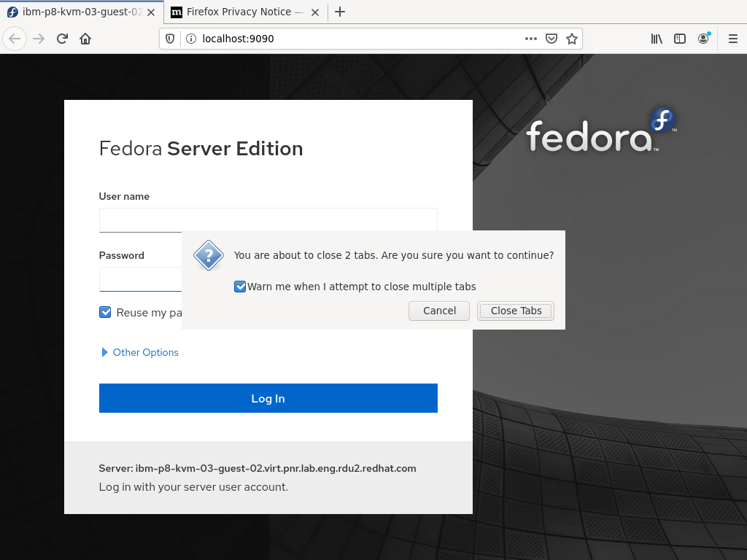This screenshot has height=560, width=747.
Task: Uncheck Warn me when closing multiple tabs
Action: coord(240,287)
